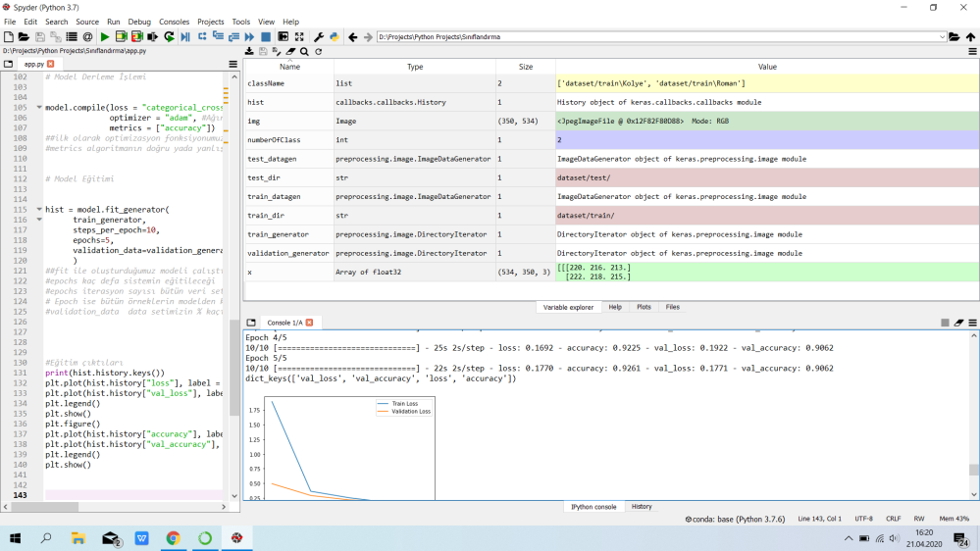Re-run last script icon
980x551 pixels.
tap(169, 37)
